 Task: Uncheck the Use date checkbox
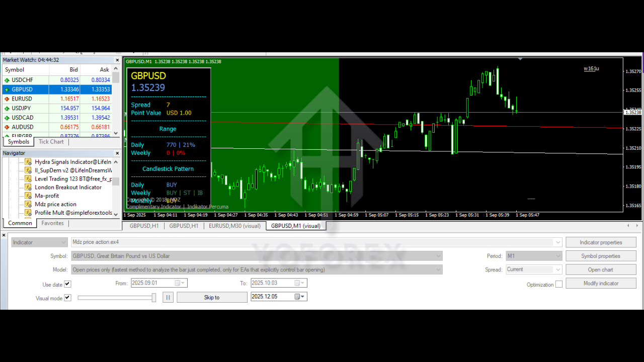tap(68, 284)
